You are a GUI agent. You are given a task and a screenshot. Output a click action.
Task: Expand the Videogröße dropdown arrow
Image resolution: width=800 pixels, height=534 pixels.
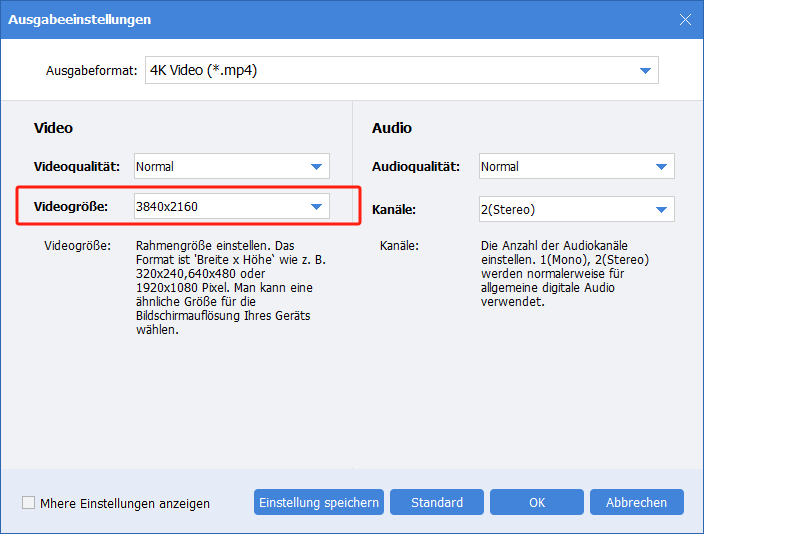coord(316,207)
